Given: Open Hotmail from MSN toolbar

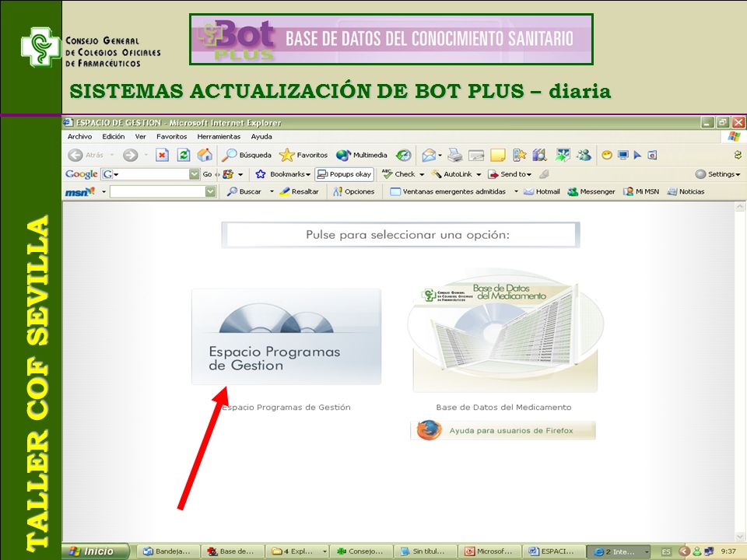Looking at the screenshot, I should 542,192.
